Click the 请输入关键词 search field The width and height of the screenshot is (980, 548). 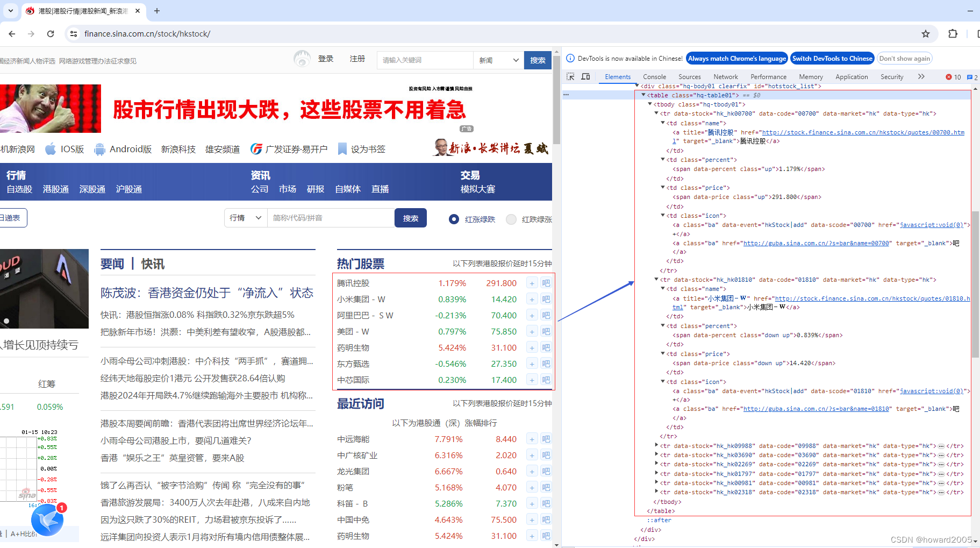425,60
